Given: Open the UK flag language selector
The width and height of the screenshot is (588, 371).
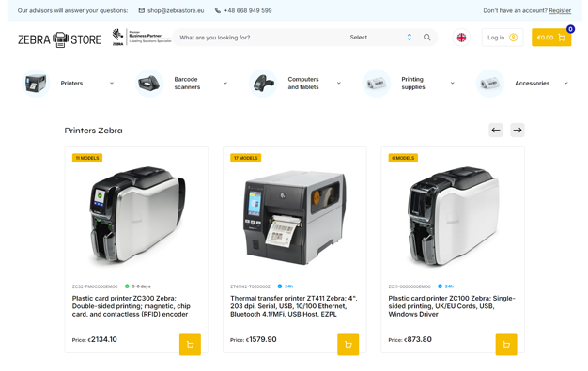Looking at the screenshot, I should [461, 38].
